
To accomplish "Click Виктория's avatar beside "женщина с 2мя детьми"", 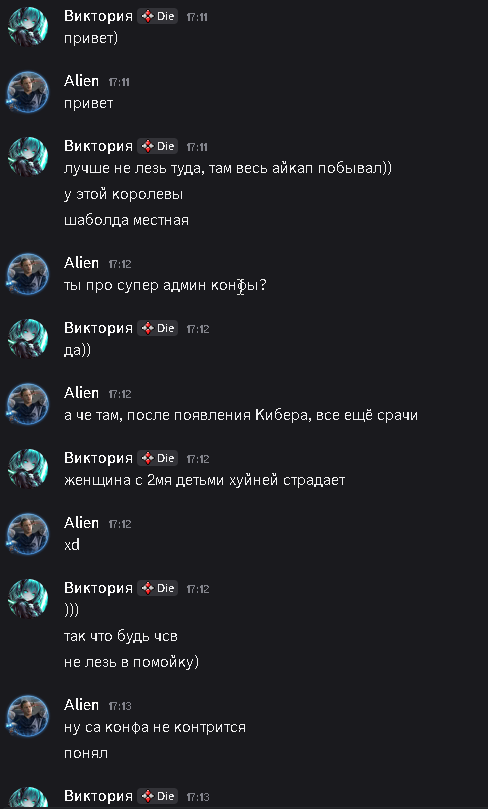I will (28, 468).
